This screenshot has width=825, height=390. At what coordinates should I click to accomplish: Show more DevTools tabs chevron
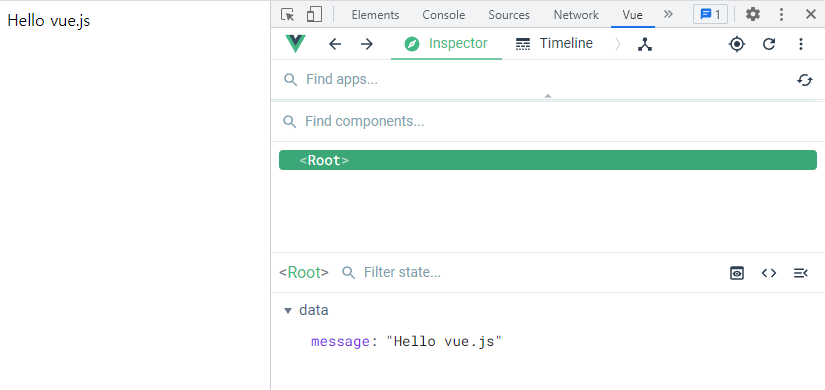coord(668,14)
